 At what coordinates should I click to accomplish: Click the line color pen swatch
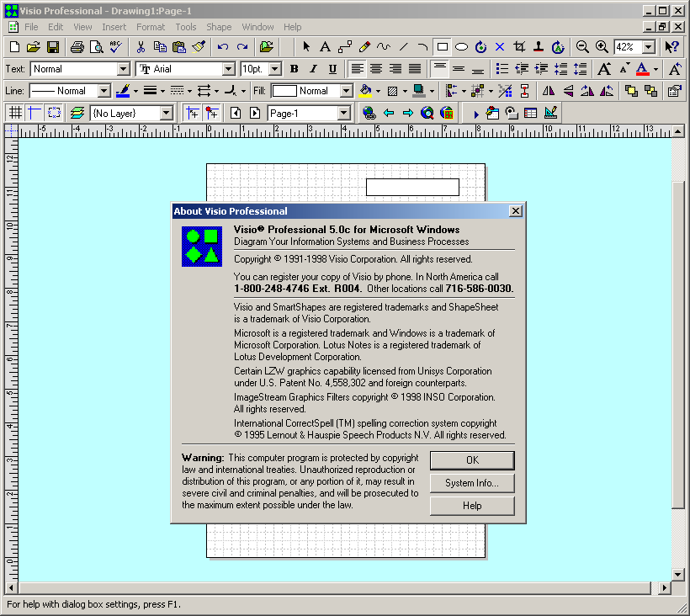click(x=123, y=91)
